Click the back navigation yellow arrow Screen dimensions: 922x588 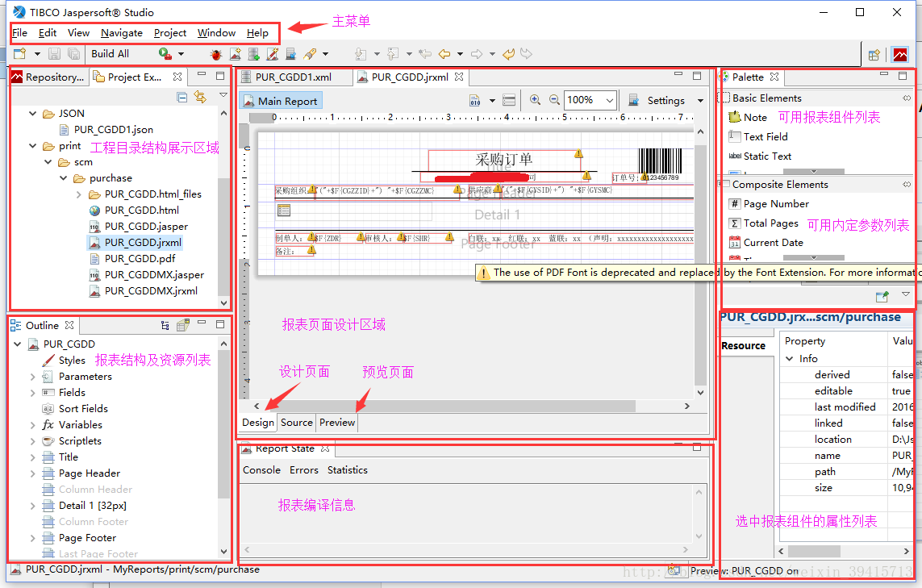tap(444, 54)
